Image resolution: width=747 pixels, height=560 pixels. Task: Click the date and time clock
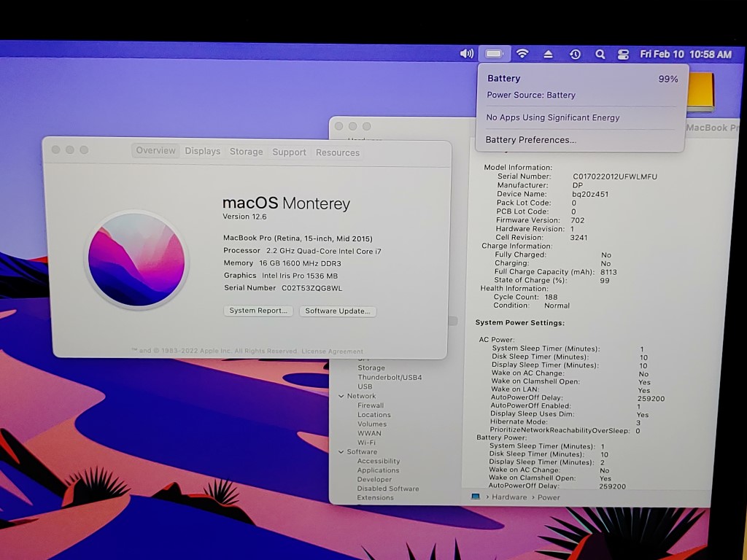coord(686,54)
